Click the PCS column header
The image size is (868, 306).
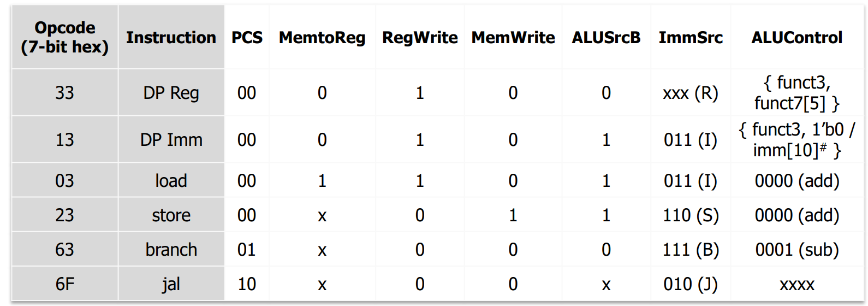[247, 37]
